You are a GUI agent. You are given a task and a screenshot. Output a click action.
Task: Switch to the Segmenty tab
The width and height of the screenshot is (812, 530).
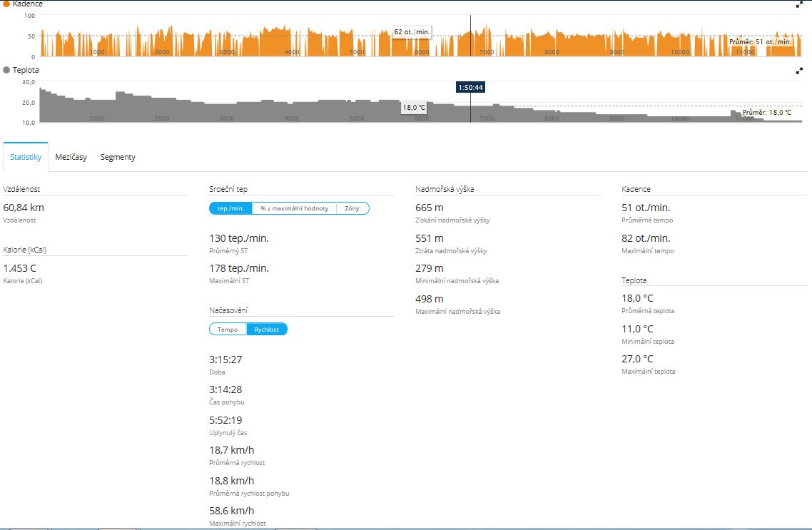[118, 157]
